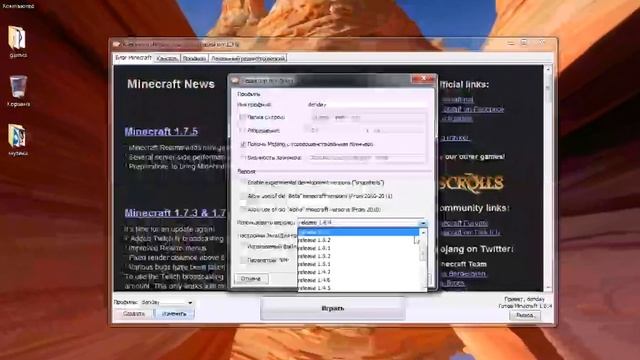Image resolution: width=640 pixels, height=360 pixels.
Task: Toggle the Папка с игрой checkbox
Action: (242, 118)
